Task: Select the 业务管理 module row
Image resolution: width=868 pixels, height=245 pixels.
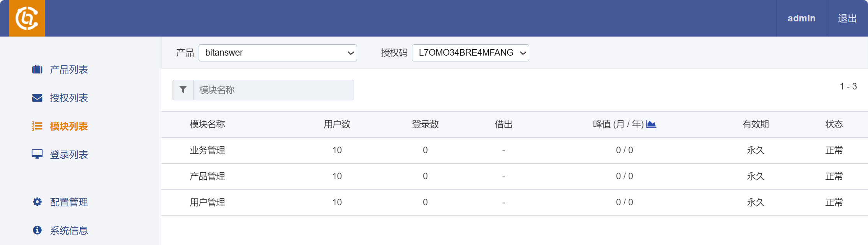Action: coord(207,150)
